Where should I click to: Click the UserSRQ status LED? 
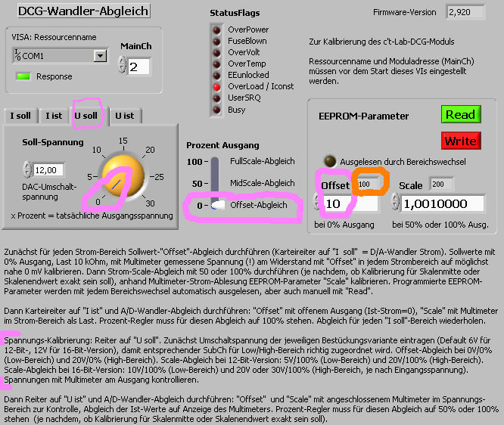pyautogui.click(x=218, y=98)
